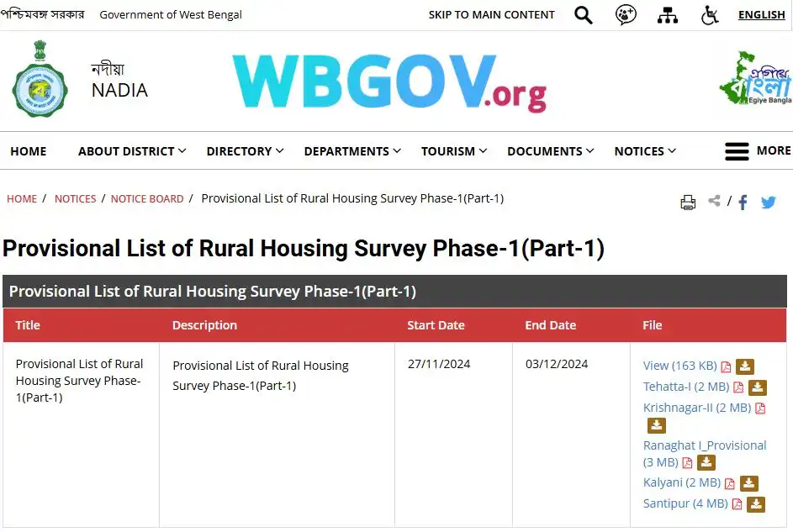This screenshot has width=793, height=532.
Task: Open the More hamburger menu
Action: [756, 151]
